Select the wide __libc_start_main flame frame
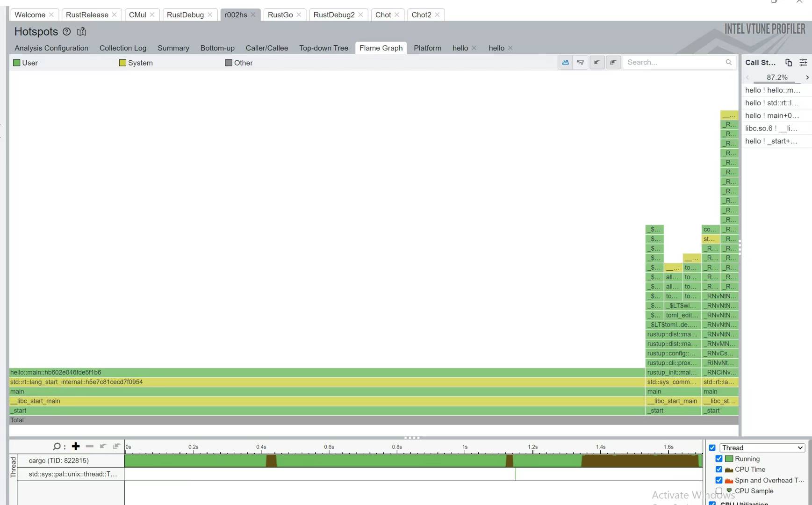 [327, 401]
